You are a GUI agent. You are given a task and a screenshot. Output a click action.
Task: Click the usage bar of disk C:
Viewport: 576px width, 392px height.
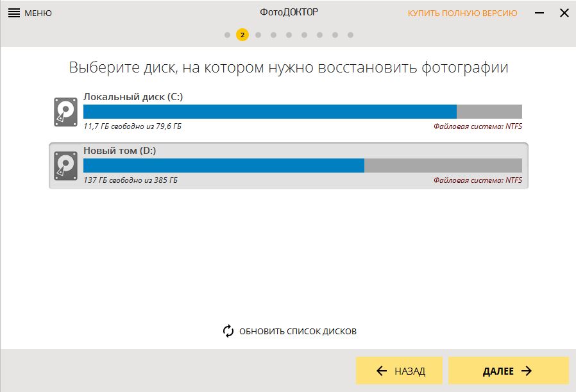click(x=303, y=112)
